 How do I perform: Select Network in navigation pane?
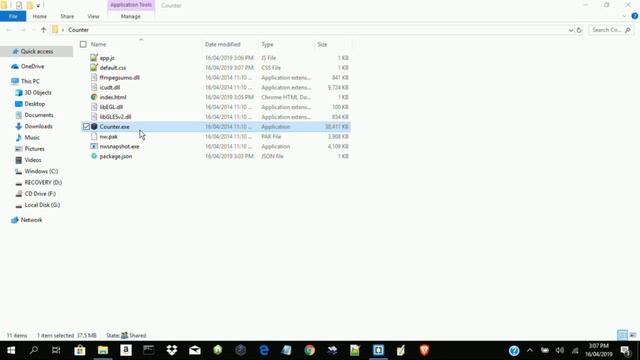[31, 220]
